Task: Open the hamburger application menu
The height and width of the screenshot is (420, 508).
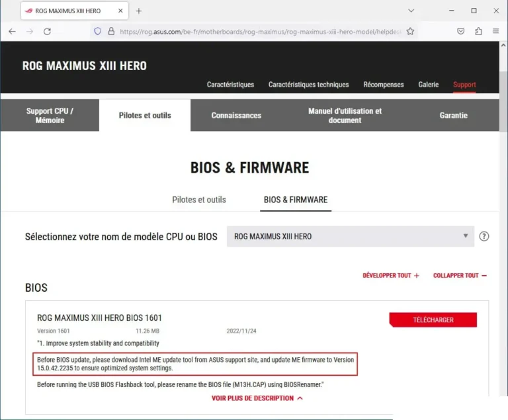Action: click(495, 31)
